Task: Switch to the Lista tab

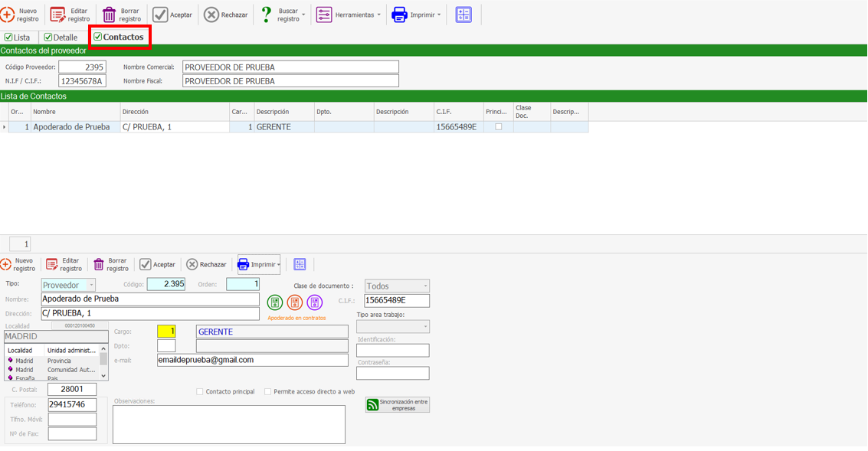Action: click(18, 38)
